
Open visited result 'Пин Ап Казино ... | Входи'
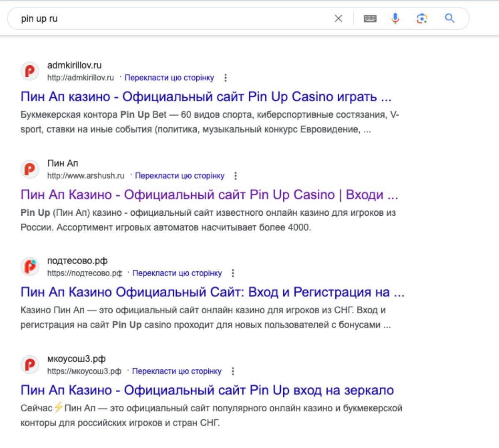210,195
